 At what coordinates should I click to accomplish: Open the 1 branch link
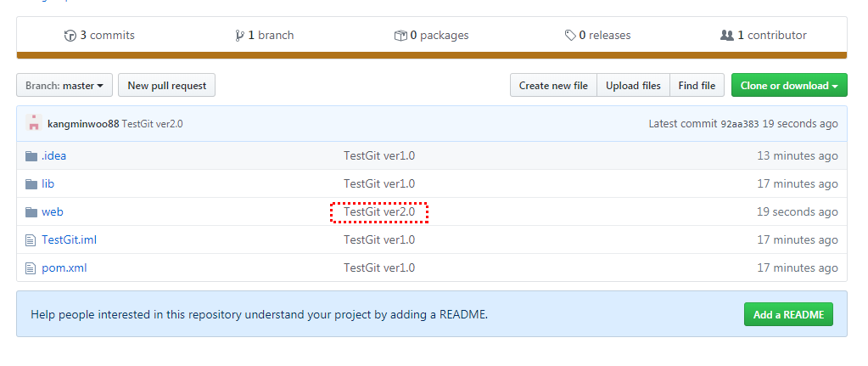tap(265, 36)
